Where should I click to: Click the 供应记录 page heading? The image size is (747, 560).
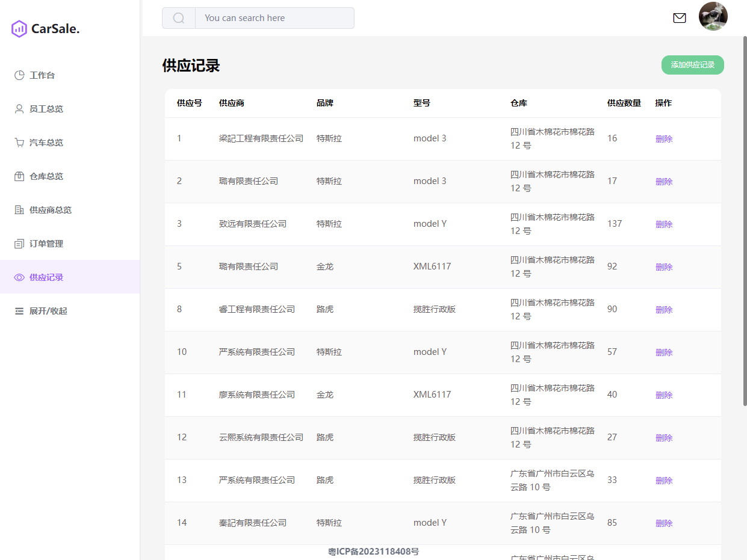[x=191, y=66]
